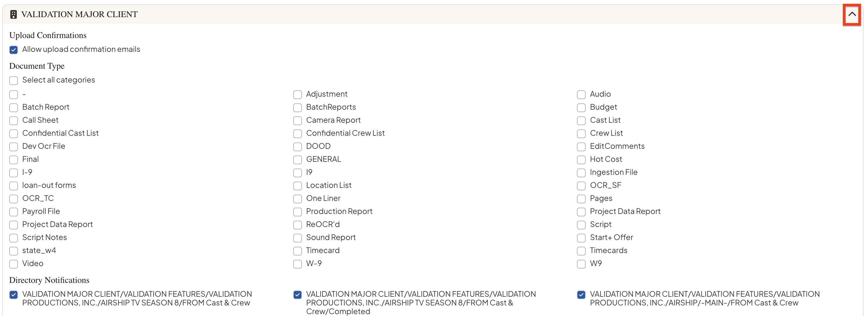
Task: Tick the W-9 checkbox
Action: [297, 264]
